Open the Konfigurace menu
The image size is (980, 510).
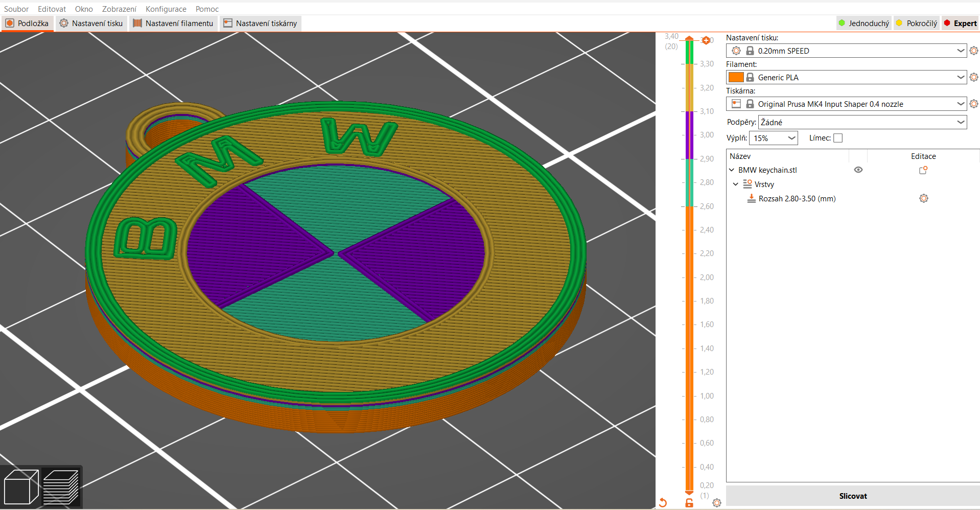166,9
